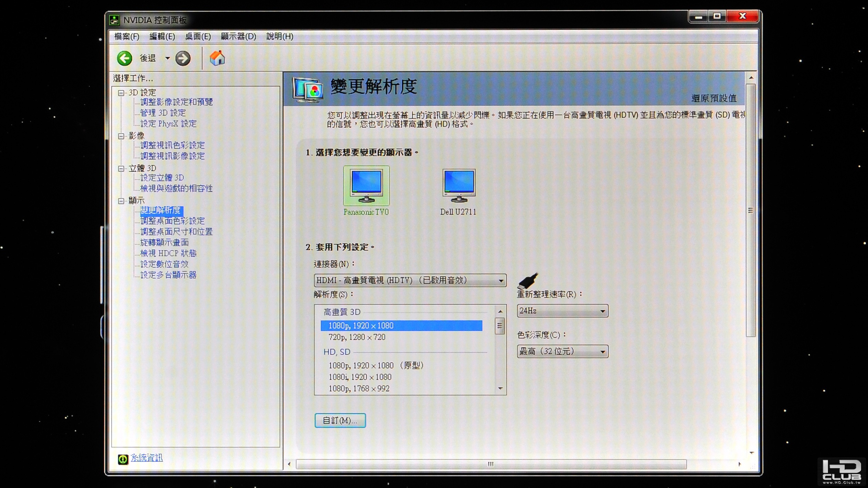
Task: Minimize the NVIDIA control panel window
Action: [x=698, y=17]
